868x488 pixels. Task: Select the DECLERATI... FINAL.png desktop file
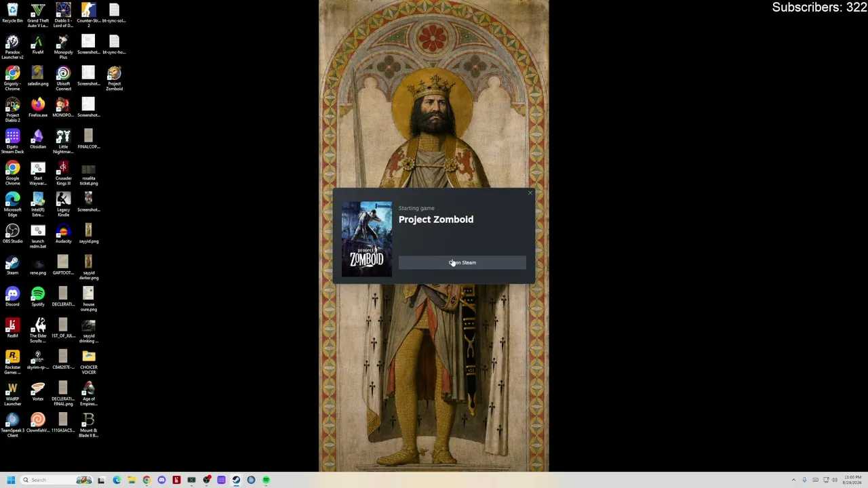pos(63,394)
